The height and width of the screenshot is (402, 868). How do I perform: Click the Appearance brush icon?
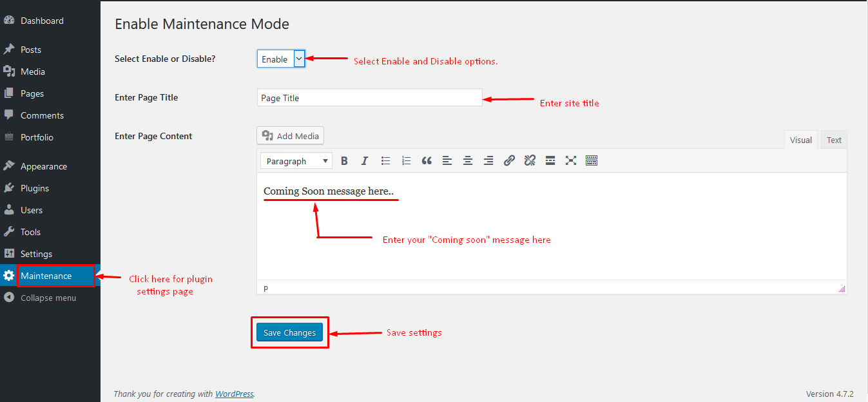click(9, 166)
